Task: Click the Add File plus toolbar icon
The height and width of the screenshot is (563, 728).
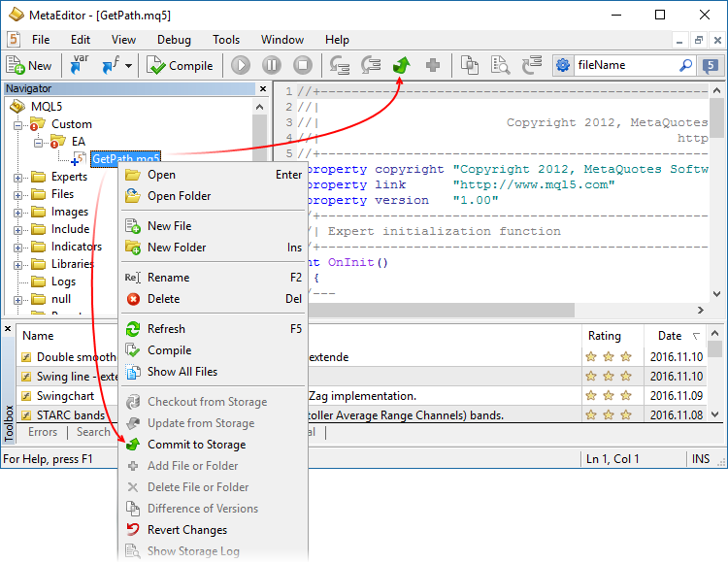Action: [432, 66]
